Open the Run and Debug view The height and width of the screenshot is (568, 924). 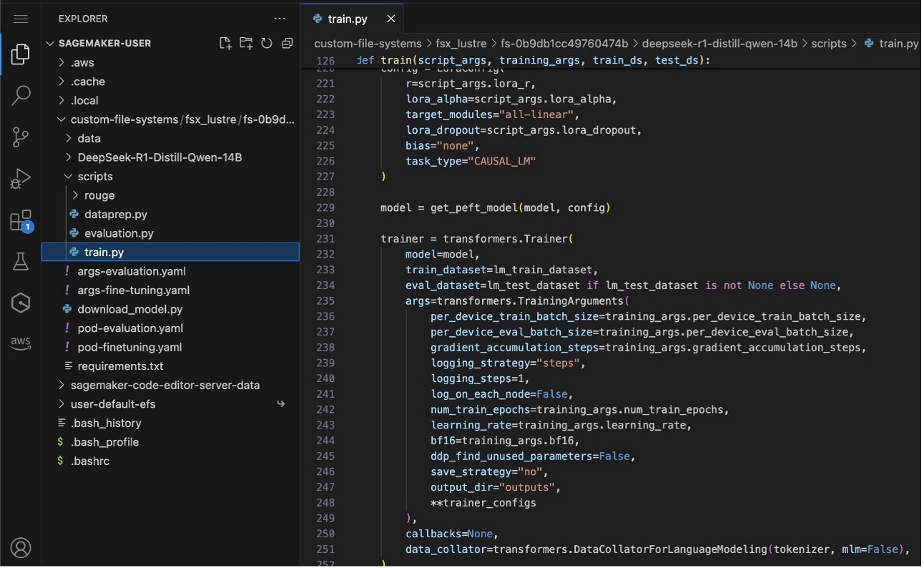(x=21, y=178)
